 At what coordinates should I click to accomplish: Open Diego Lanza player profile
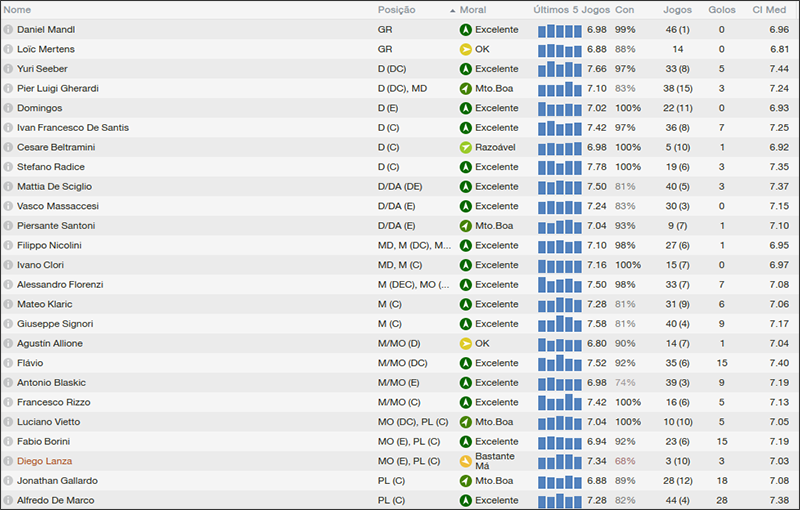click(x=44, y=461)
